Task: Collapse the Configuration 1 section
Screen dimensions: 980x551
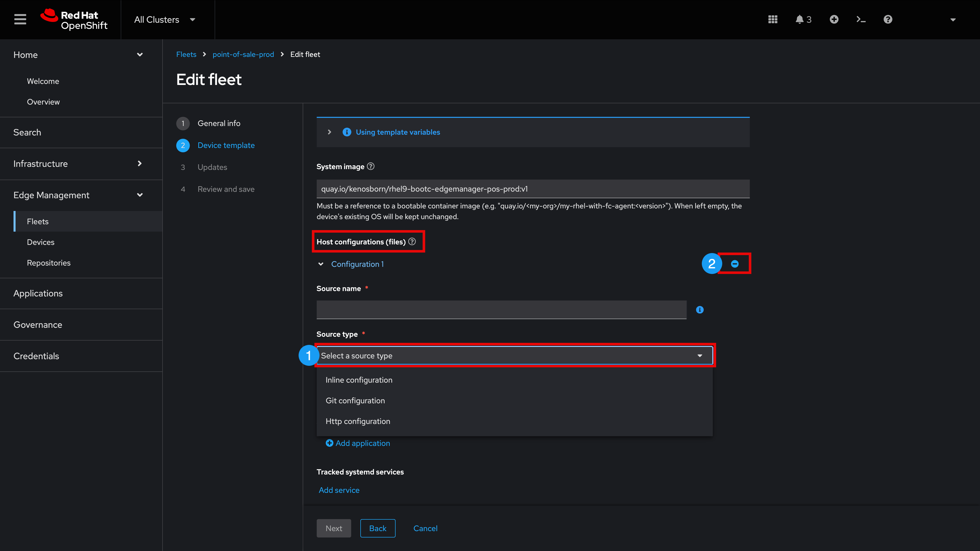Action: click(321, 264)
